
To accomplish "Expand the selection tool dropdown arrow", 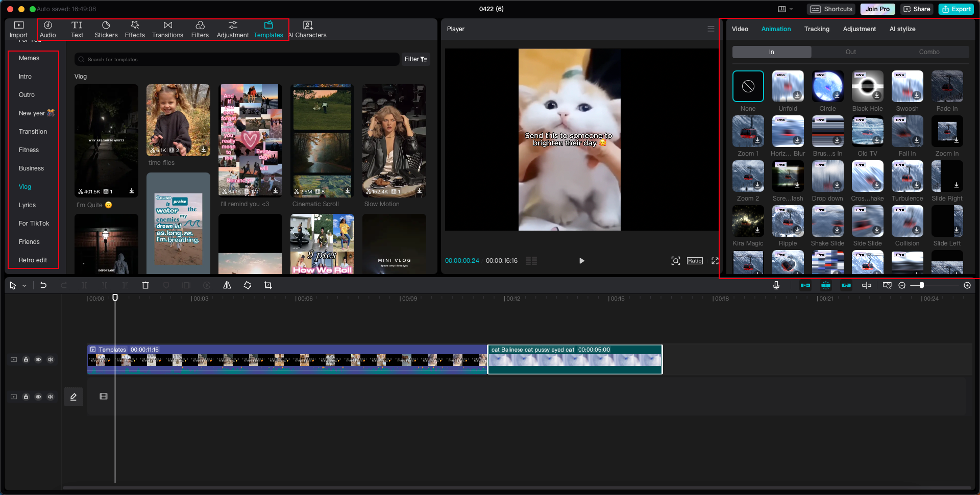I will pyautogui.click(x=24, y=285).
